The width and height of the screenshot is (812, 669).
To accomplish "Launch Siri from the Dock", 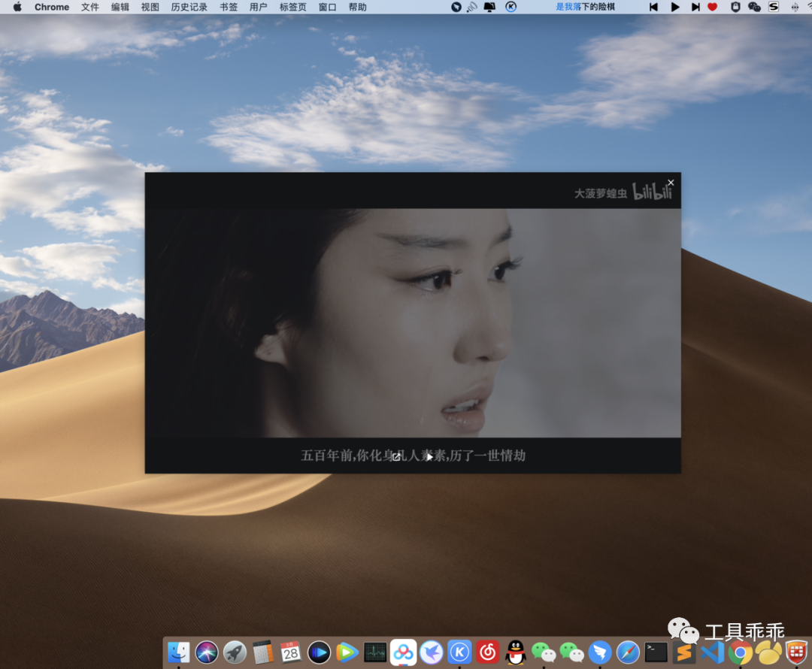I will tap(207, 652).
